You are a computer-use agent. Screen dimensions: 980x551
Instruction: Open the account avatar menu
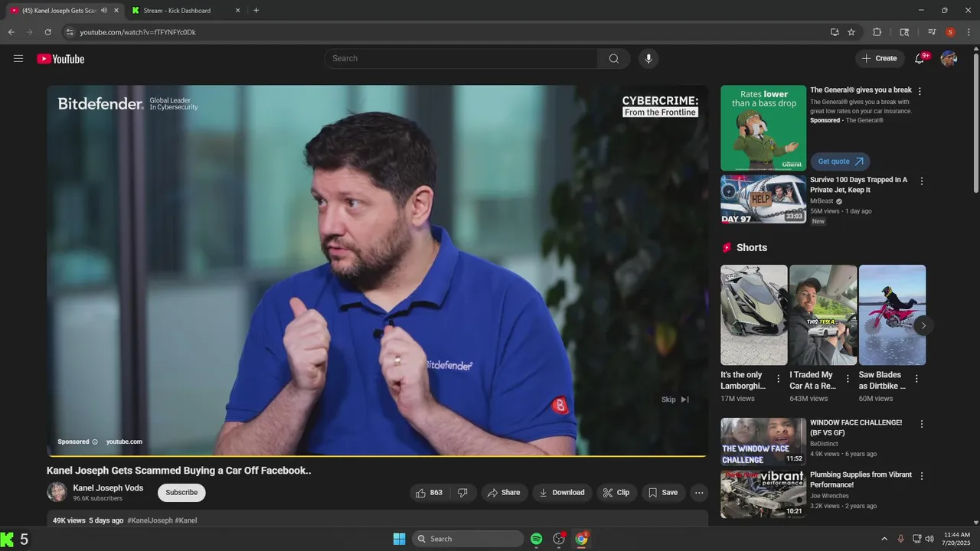(x=949, y=59)
